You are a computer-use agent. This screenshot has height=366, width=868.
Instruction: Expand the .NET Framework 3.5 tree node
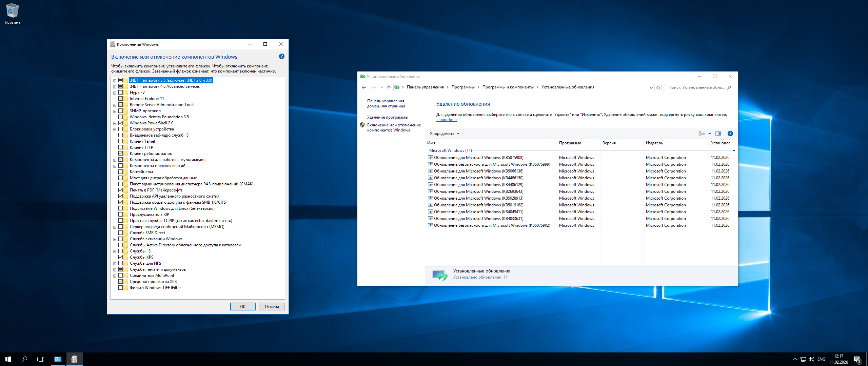click(x=115, y=81)
